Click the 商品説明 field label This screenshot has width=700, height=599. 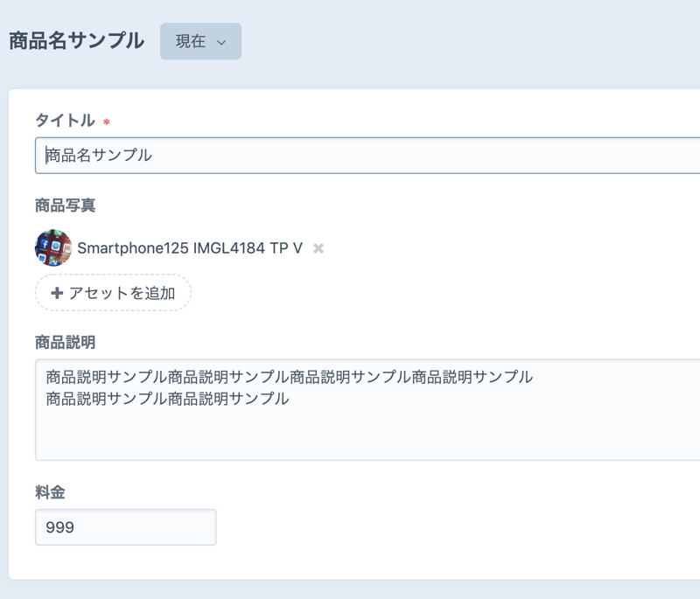tap(66, 341)
